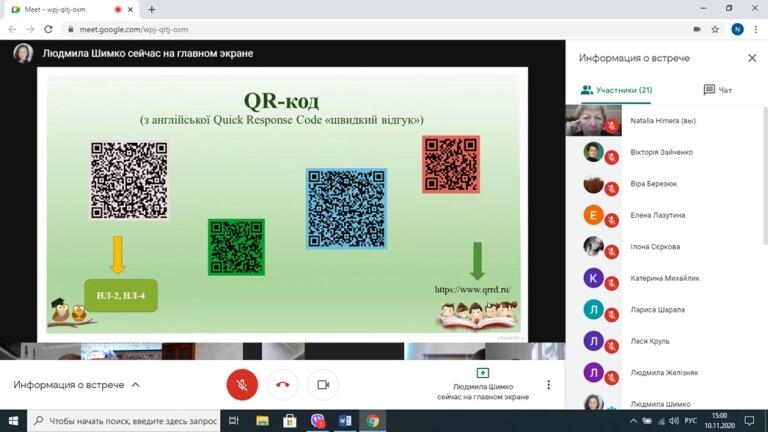
Task: Select participant Леся Круль name
Action: click(x=649, y=341)
